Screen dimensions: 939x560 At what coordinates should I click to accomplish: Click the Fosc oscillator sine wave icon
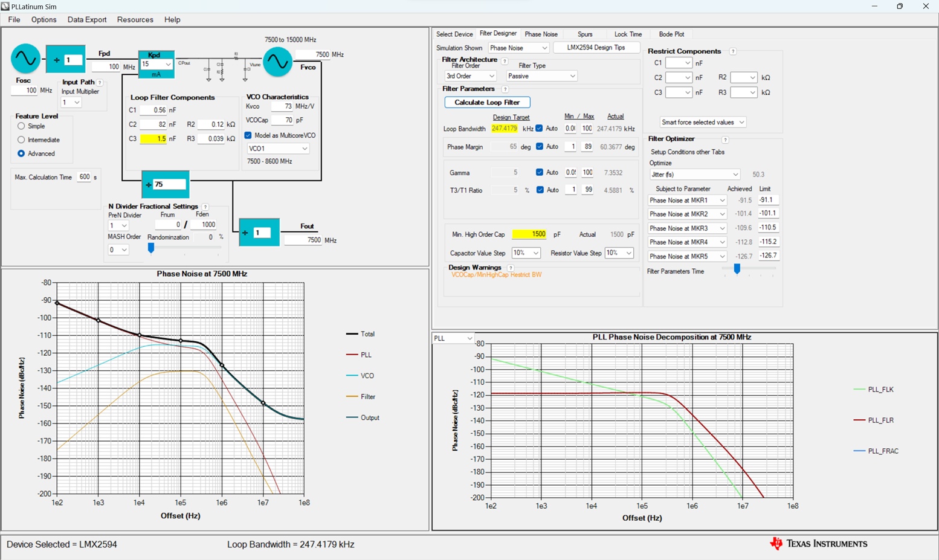pos(25,59)
